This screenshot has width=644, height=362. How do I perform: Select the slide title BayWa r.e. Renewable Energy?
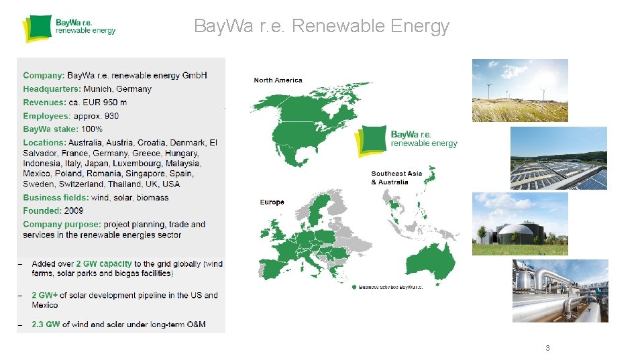coord(321,26)
